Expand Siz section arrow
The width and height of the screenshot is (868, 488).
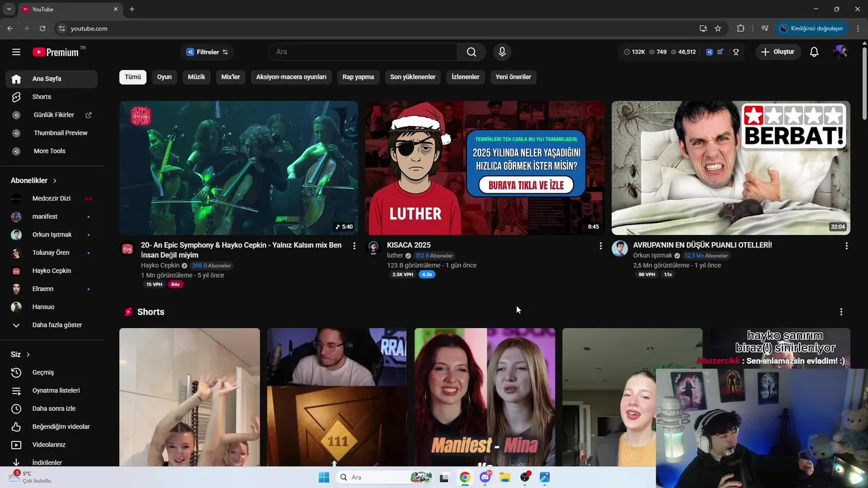tap(28, 354)
